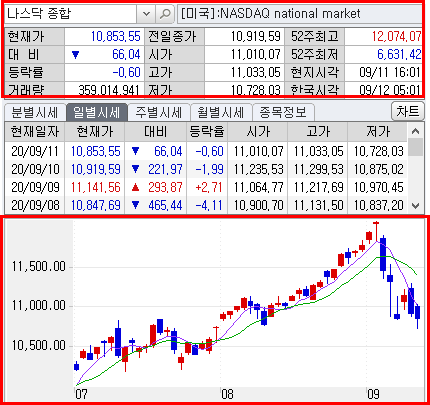The image size is (430, 405).
Task: Click the table scrollbar down arrow
Action: [415, 206]
